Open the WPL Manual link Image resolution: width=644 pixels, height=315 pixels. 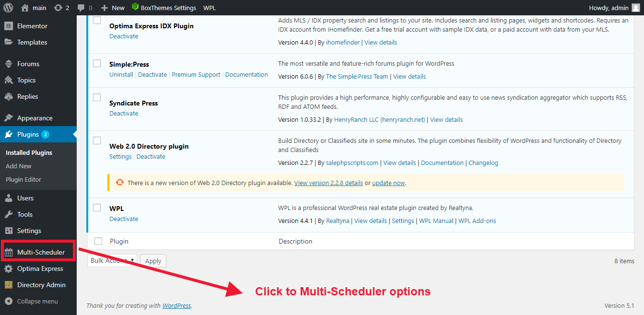pos(436,221)
